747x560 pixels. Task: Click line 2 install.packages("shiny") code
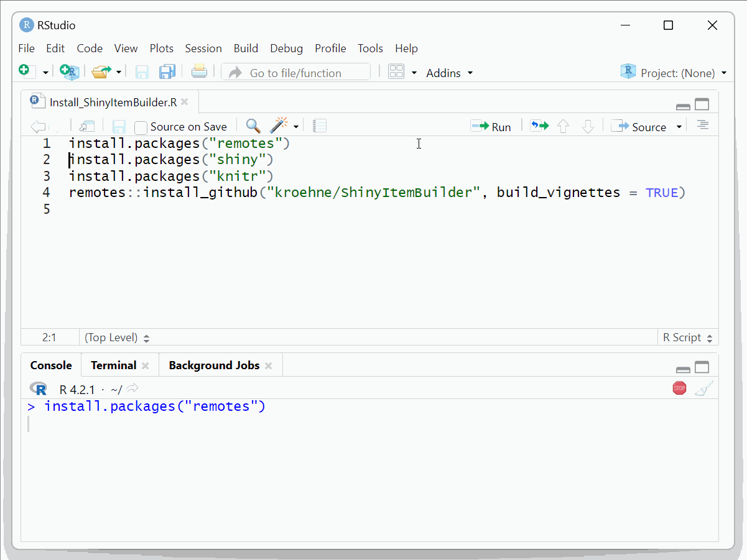point(171,160)
